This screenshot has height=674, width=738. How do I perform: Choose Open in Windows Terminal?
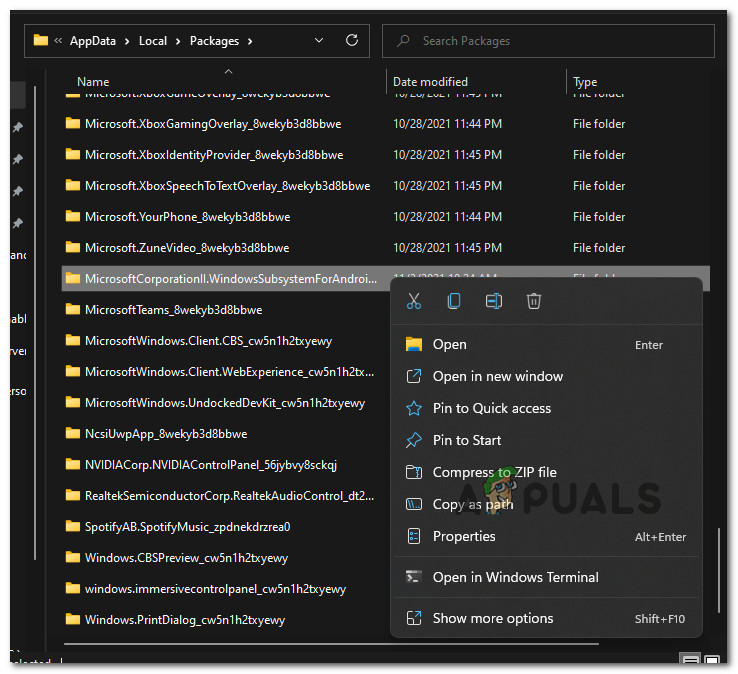click(515, 577)
